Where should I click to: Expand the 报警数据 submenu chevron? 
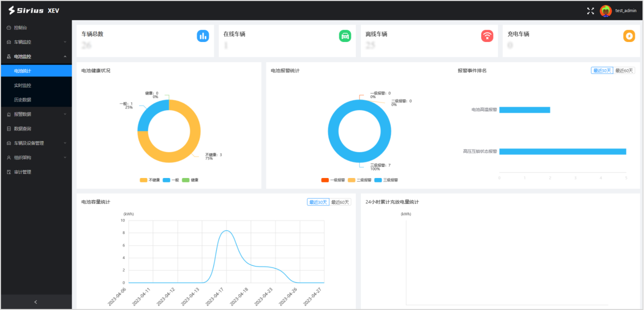[65, 114]
